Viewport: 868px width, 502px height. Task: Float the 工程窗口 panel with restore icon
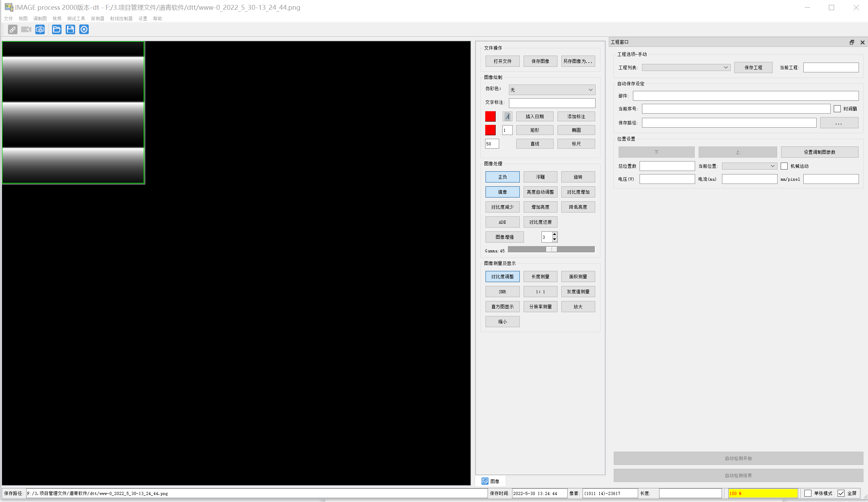click(852, 42)
